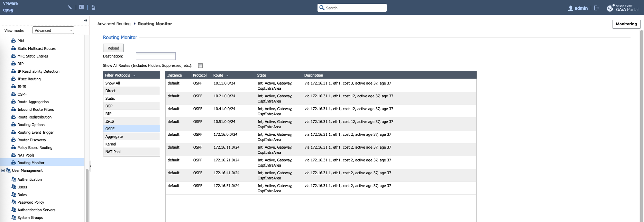Enable the Show All Routes checkbox
The image size is (644, 222).
200,66
